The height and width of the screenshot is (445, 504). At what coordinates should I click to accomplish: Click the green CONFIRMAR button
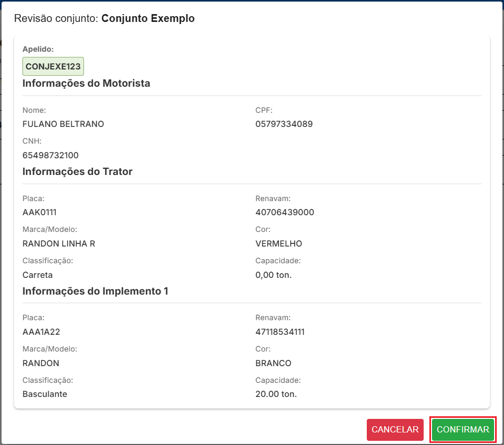click(462, 429)
